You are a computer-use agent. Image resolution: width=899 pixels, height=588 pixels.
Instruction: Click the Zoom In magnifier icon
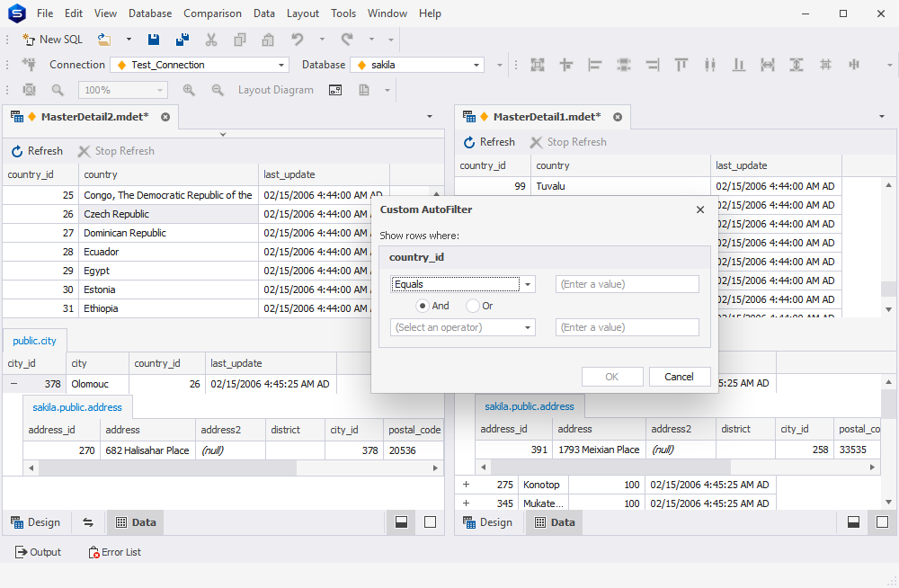189,90
